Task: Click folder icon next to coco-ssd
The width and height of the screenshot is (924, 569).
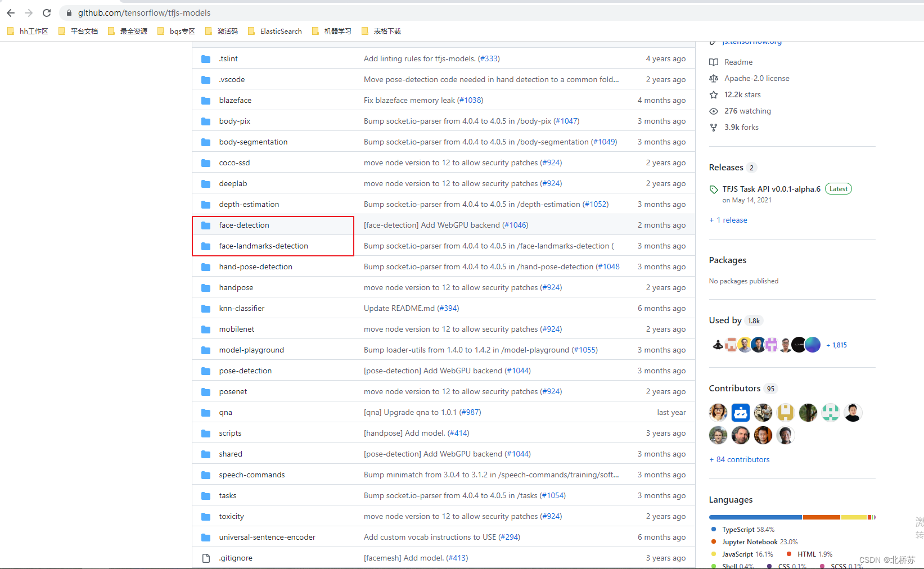Action: point(206,162)
